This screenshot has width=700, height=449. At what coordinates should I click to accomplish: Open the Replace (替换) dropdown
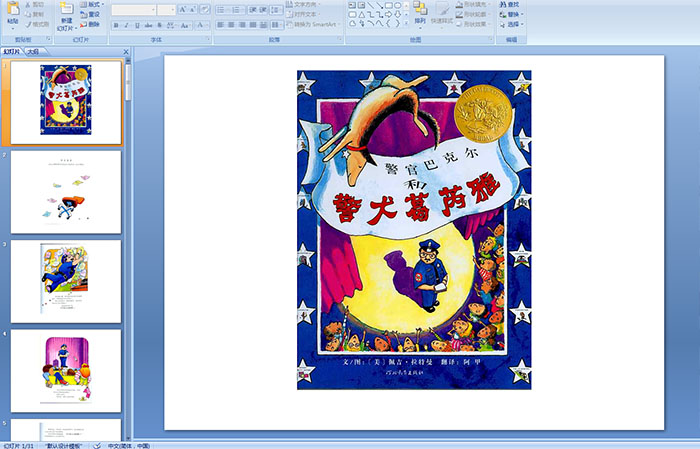pos(512,14)
